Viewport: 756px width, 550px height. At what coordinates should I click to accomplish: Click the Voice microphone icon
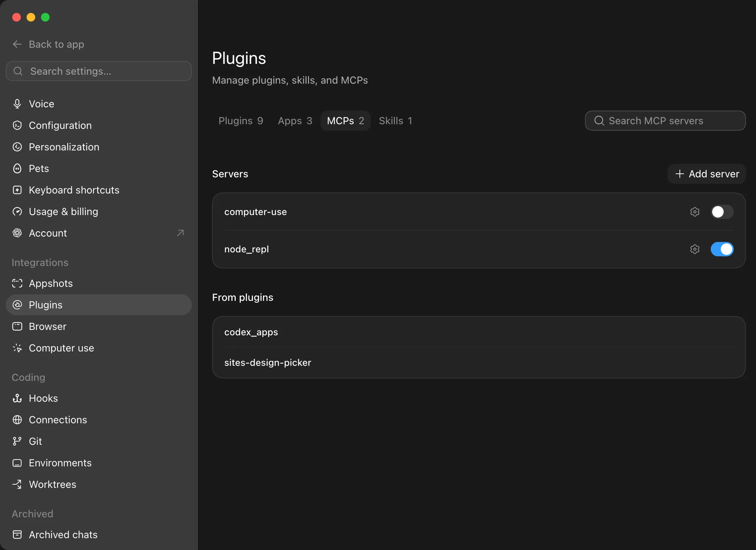click(17, 104)
